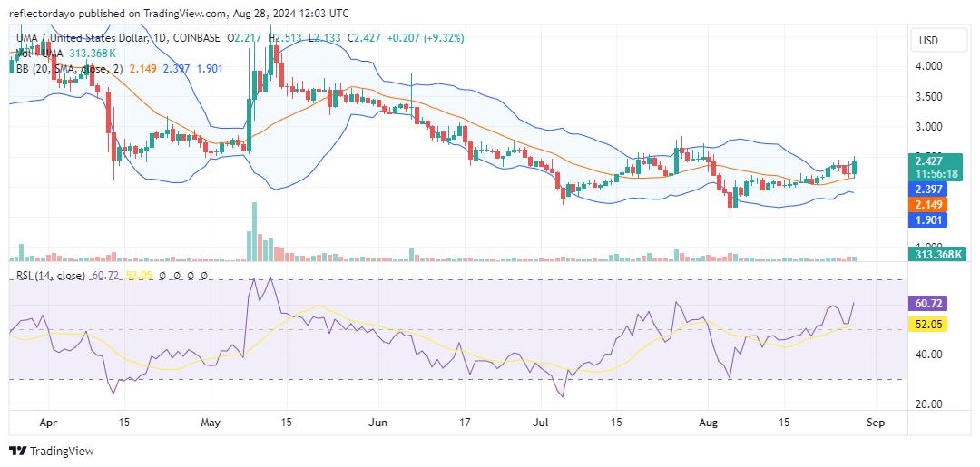Click the price axis value 3.000
Image resolution: width=980 pixels, height=467 pixels.
coord(929,127)
